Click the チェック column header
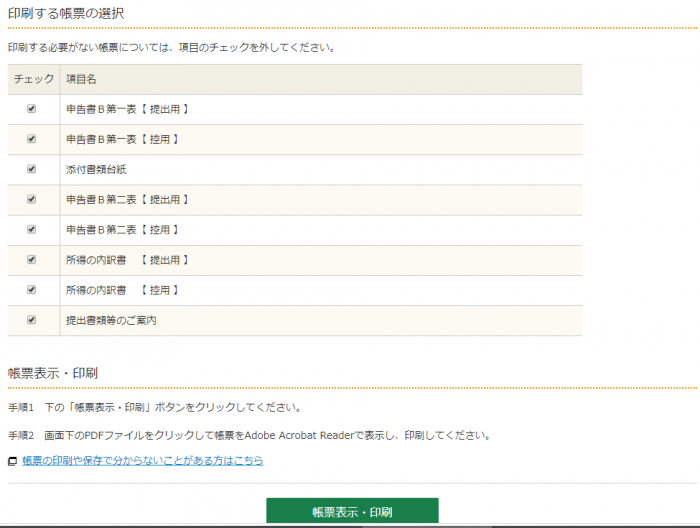 click(x=34, y=79)
